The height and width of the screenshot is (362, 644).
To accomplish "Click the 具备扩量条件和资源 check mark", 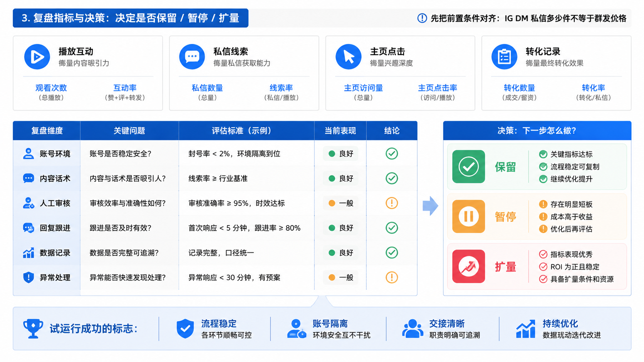I will click(x=543, y=279).
